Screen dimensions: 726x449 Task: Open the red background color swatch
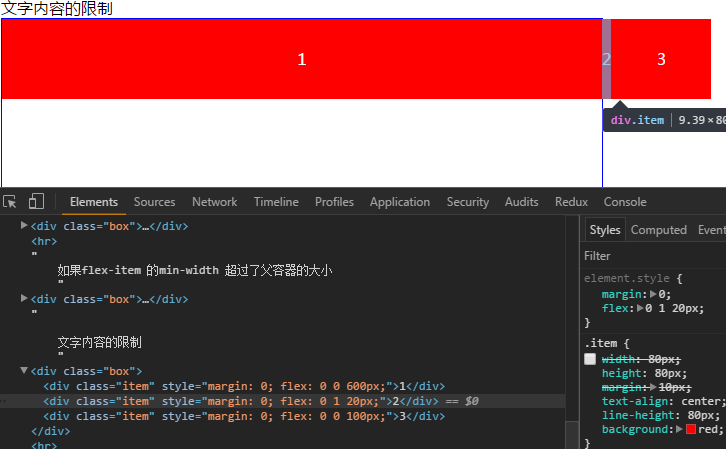[691, 429]
